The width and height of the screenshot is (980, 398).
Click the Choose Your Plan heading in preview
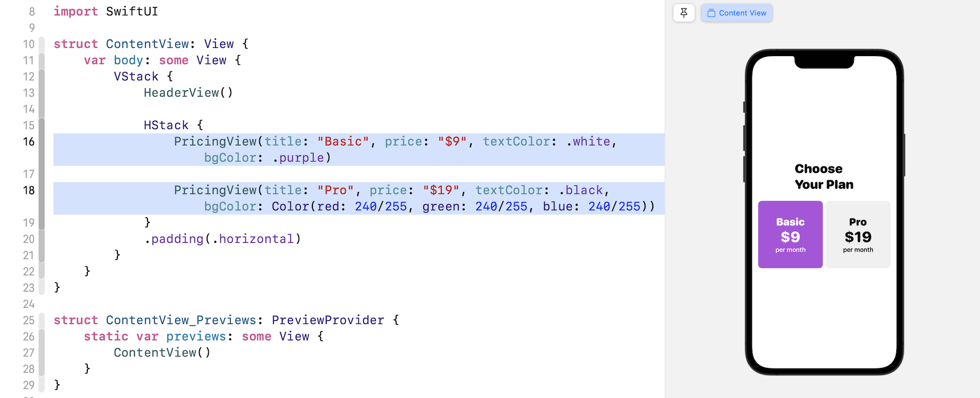tap(824, 177)
